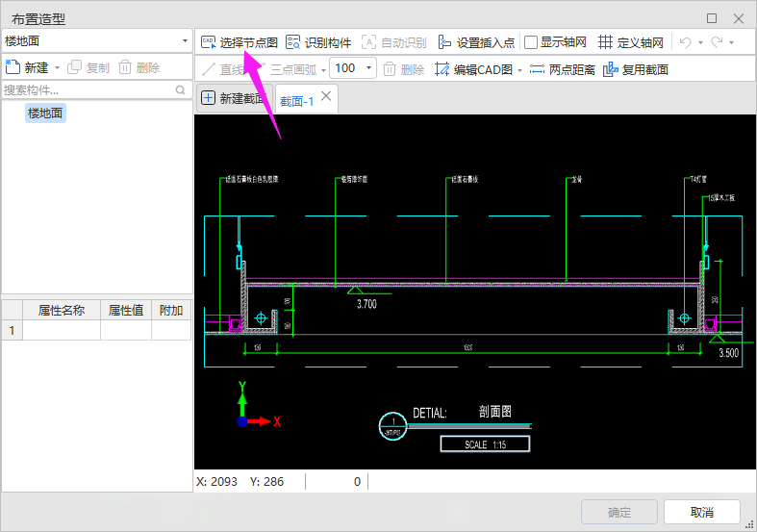The height and width of the screenshot is (532, 757).
Task: Expand the 新建 dropdown arrow
Action: [57, 68]
